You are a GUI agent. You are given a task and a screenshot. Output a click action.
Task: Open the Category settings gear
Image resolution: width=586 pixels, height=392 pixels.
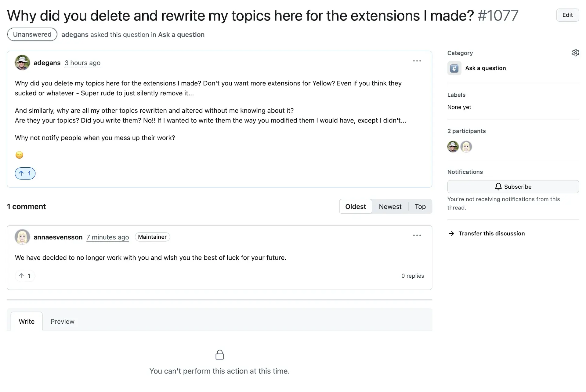pyautogui.click(x=575, y=53)
